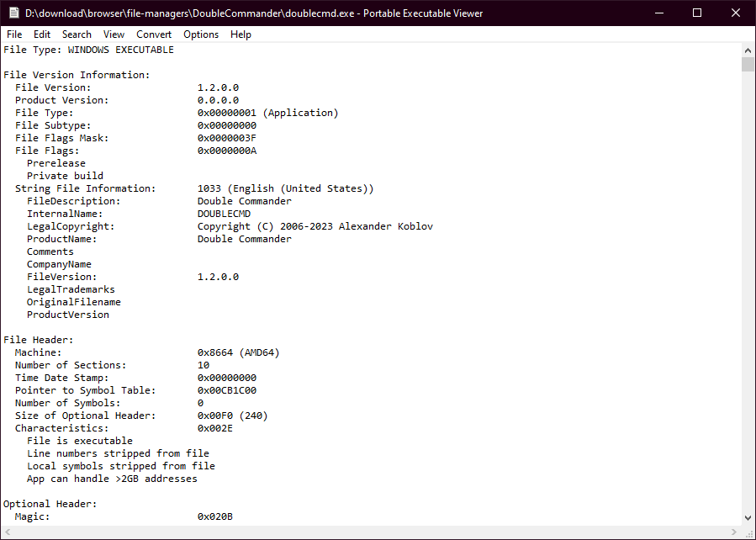Screen dimensions: 756x540
Task: Open the Search menu
Action: (x=77, y=34)
